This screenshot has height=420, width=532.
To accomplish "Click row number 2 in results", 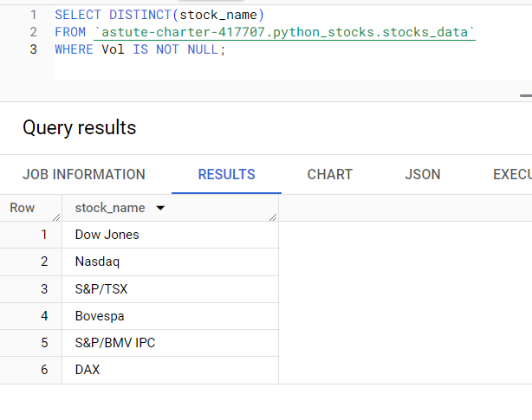I will click(x=44, y=262).
